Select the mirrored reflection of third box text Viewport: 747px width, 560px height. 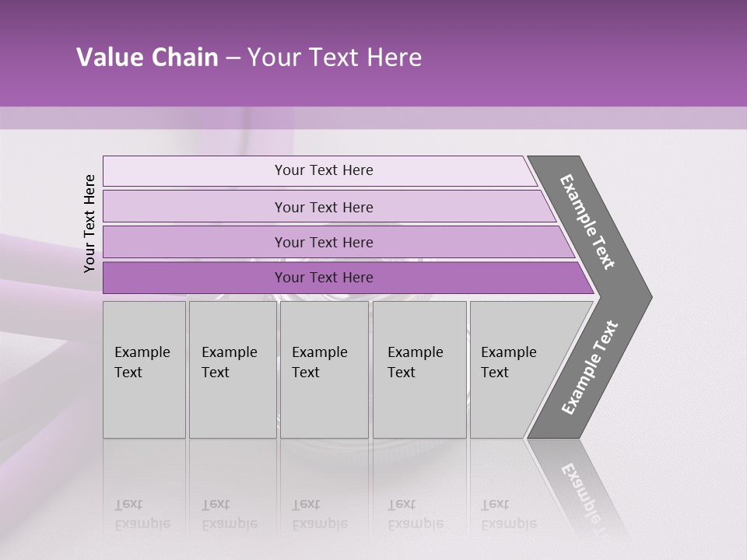[319, 514]
